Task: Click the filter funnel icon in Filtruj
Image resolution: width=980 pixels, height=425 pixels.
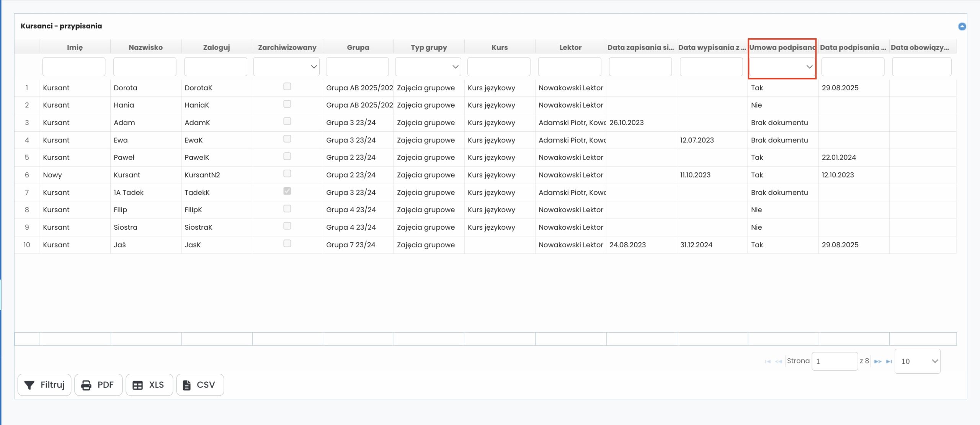Action: [x=29, y=385]
